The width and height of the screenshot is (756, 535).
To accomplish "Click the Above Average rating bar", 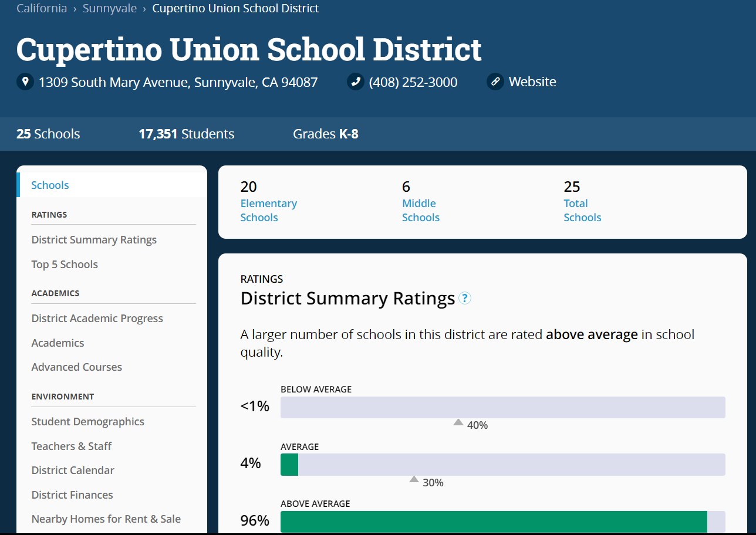I will [503, 522].
